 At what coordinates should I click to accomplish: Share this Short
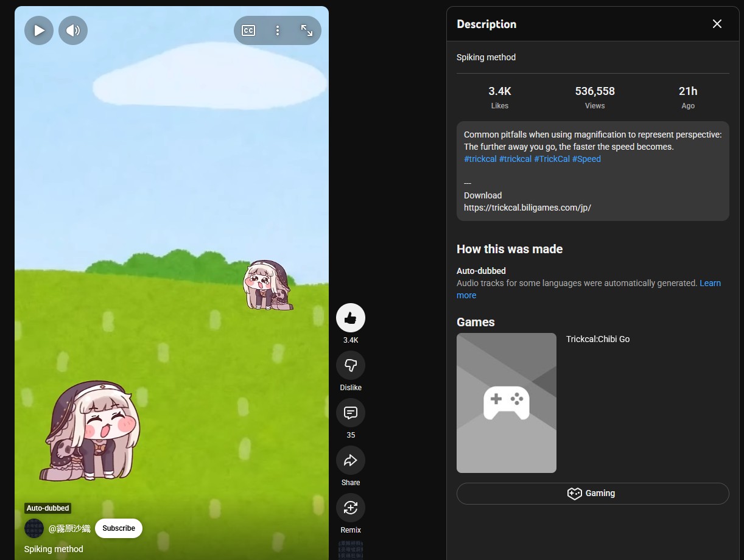click(x=351, y=460)
